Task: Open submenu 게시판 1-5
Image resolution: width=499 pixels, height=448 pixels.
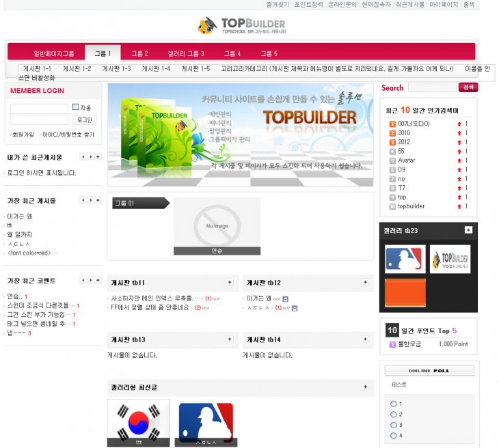Action: [195, 69]
